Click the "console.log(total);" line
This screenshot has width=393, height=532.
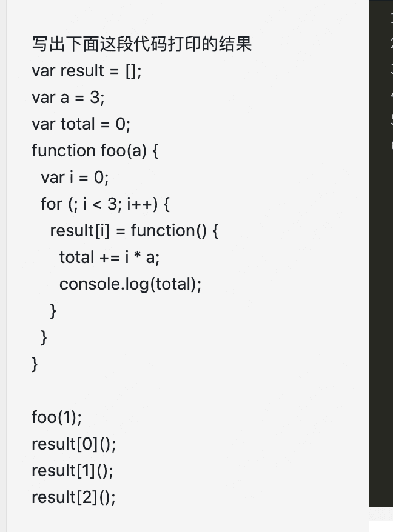(130, 284)
